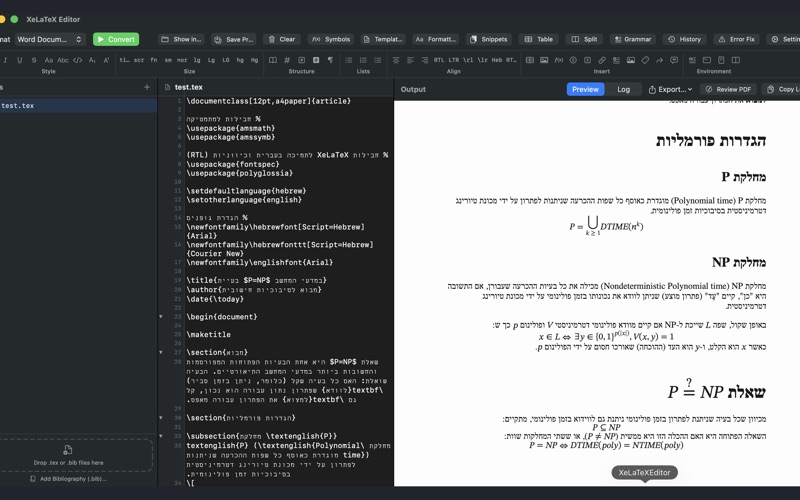Open Templates menu button
The image size is (800, 500).
(x=382, y=39)
